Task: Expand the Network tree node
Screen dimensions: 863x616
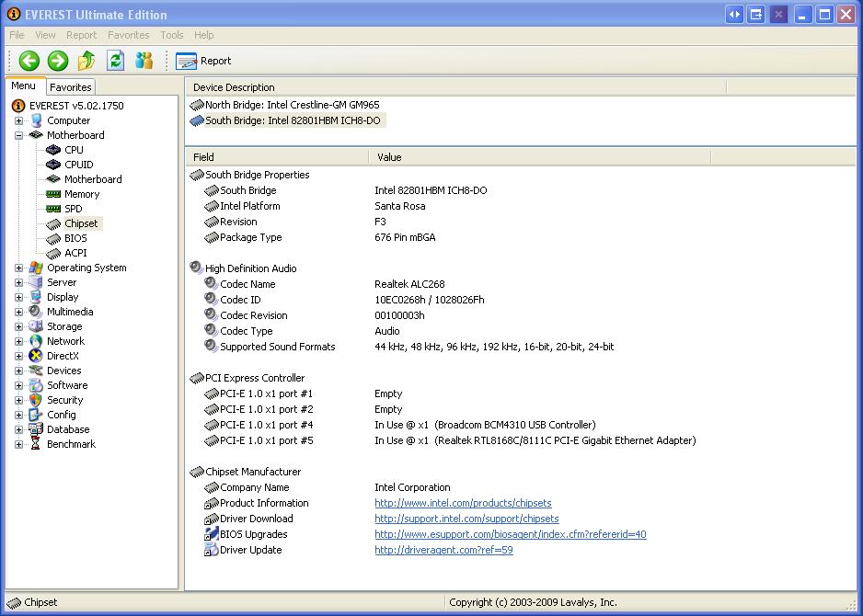Action: pos(18,341)
